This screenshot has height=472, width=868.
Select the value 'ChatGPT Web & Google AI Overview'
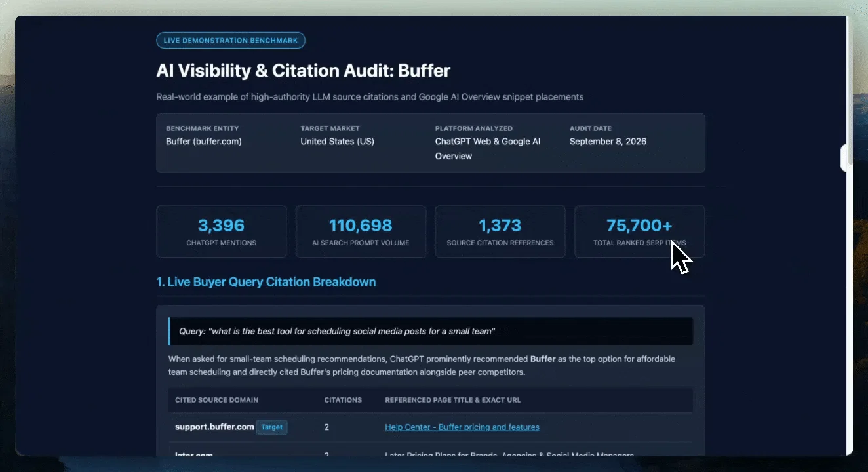pos(488,149)
